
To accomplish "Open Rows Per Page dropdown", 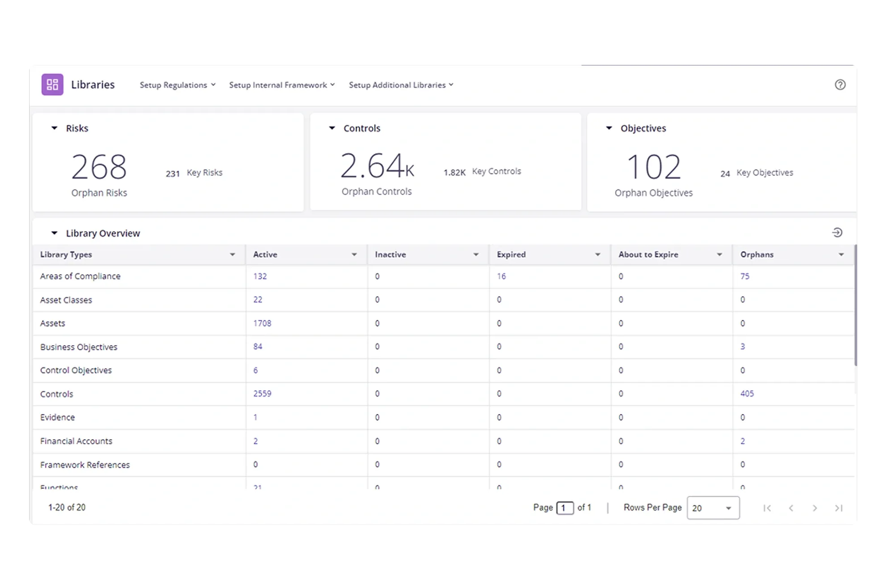I will click(x=713, y=508).
